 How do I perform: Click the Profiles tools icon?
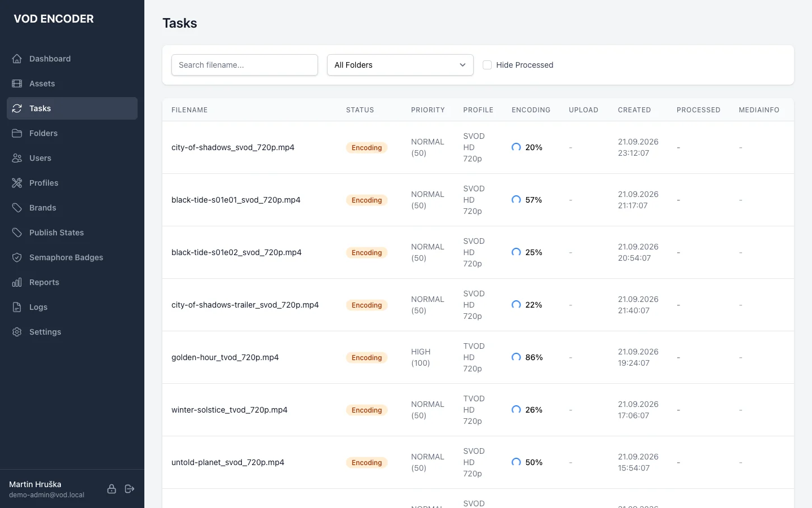(x=17, y=183)
